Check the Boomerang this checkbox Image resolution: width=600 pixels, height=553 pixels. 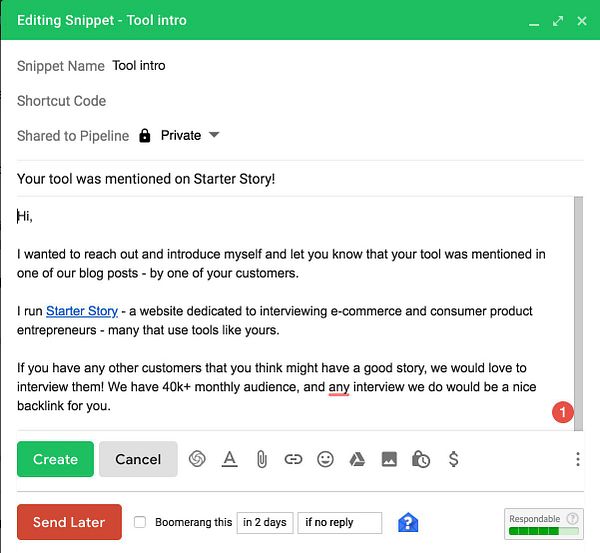pyautogui.click(x=140, y=522)
